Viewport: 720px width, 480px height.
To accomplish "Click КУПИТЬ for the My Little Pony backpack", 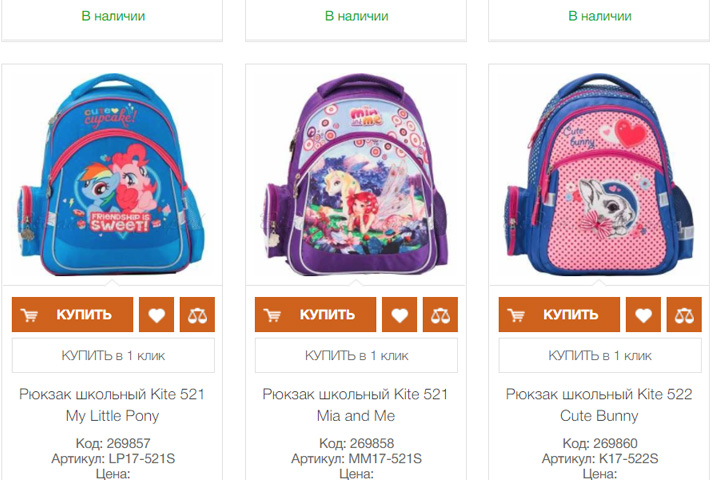I will (73, 315).
